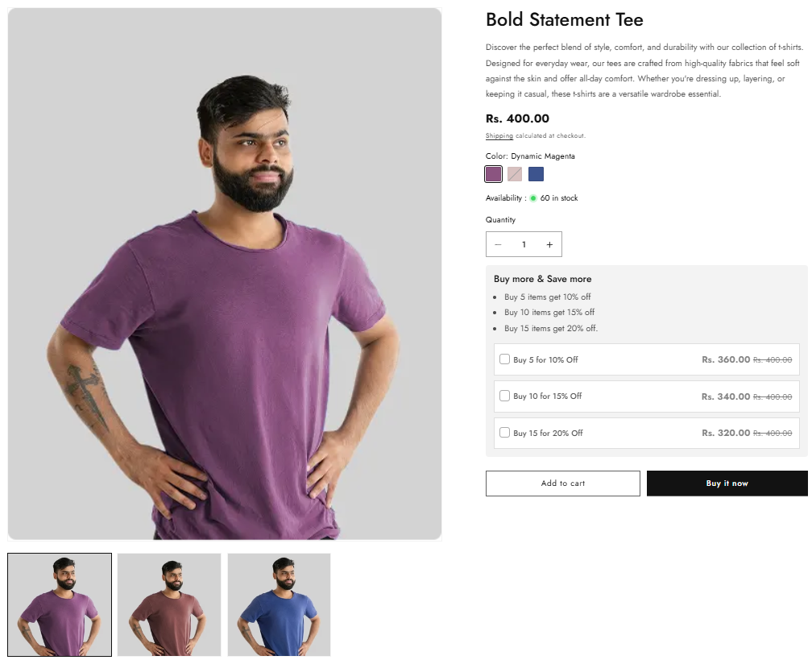Click the quantity input field
Image resolution: width=812 pixels, height=660 pixels.
pos(524,243)
